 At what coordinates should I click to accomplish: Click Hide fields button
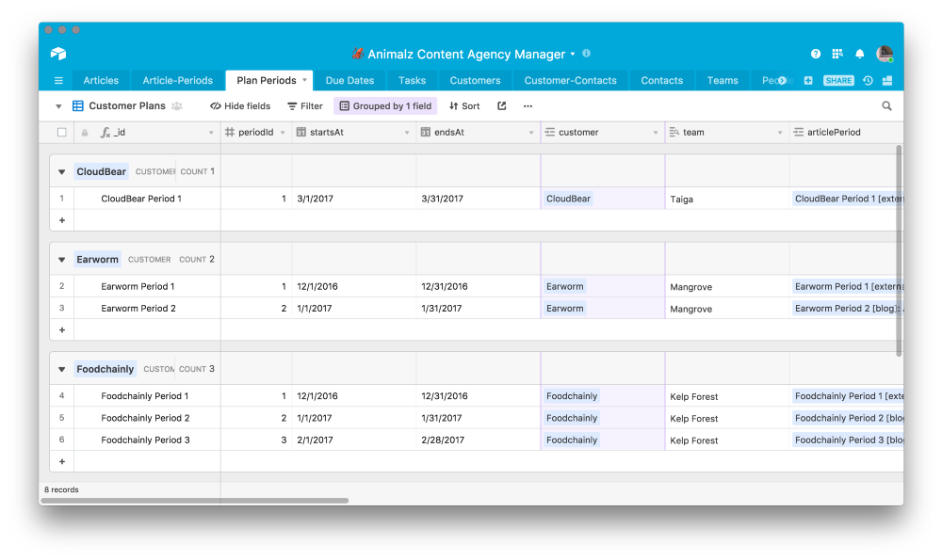click(240, 105)
